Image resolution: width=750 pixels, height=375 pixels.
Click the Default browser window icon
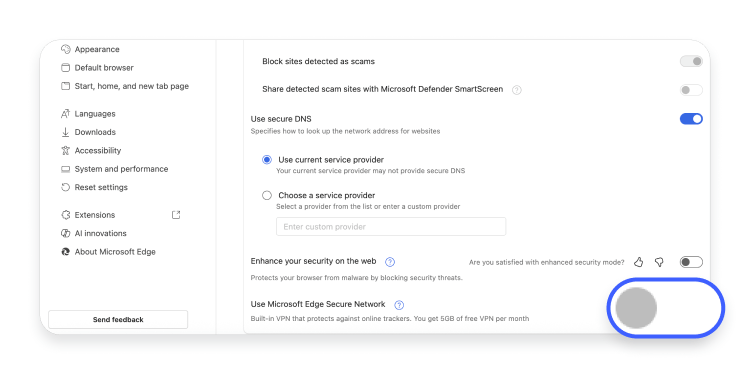(66, 67)
